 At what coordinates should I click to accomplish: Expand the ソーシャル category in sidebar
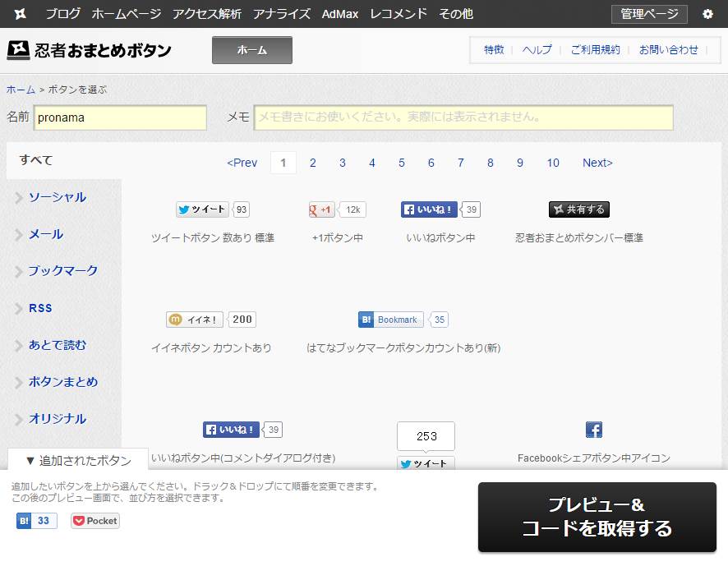(x=57, y=197)
